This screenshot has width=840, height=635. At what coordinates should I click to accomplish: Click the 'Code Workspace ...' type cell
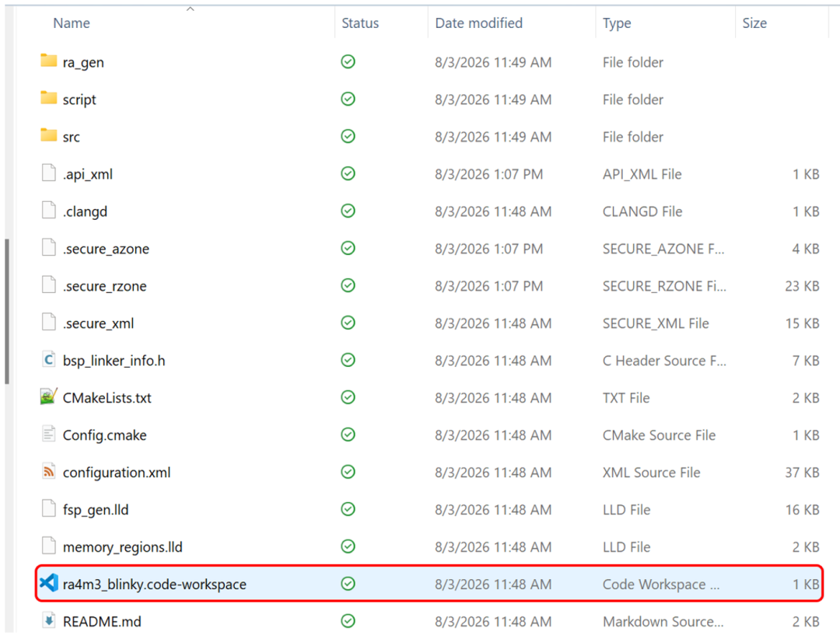pos(661,584)
